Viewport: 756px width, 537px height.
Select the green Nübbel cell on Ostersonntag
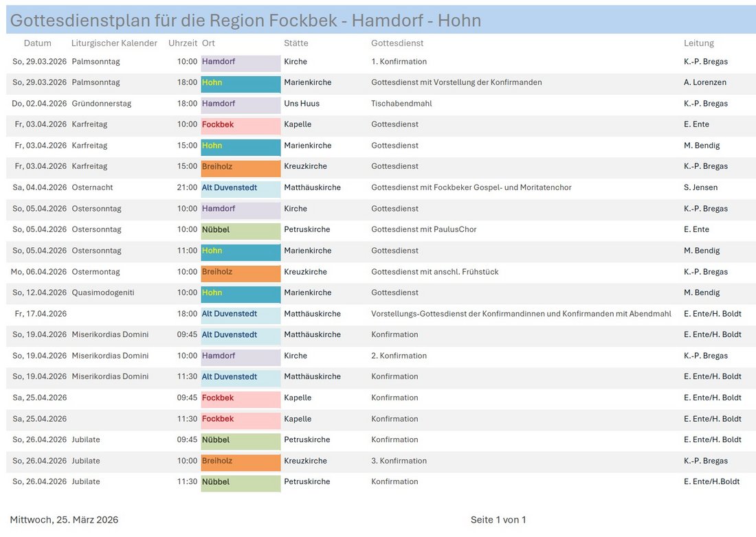pyautogui.click(x=241, y=229)
